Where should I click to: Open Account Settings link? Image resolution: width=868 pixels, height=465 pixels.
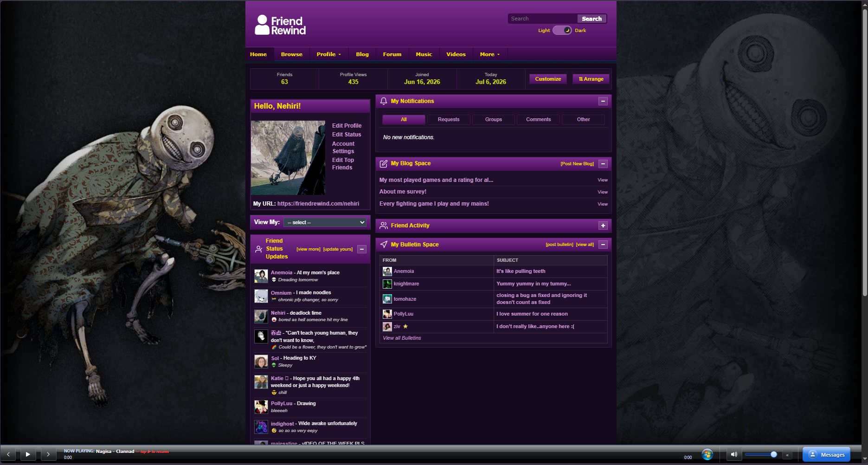343,148
